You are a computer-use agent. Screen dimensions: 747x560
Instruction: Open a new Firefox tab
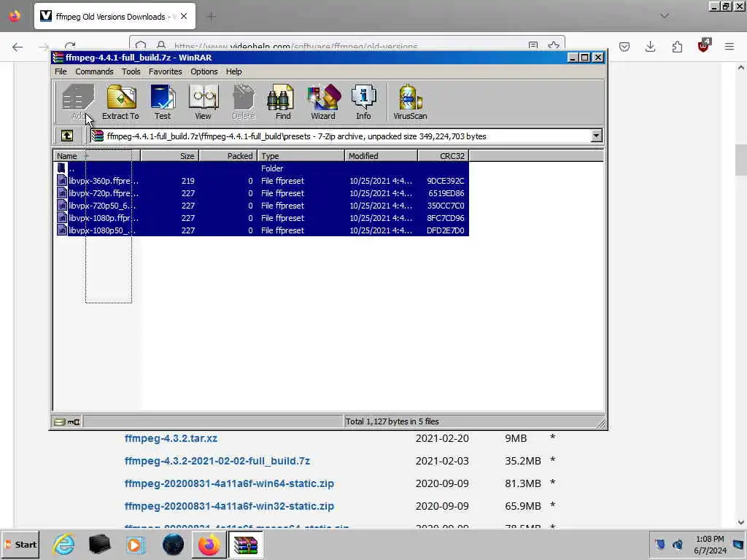211,17
